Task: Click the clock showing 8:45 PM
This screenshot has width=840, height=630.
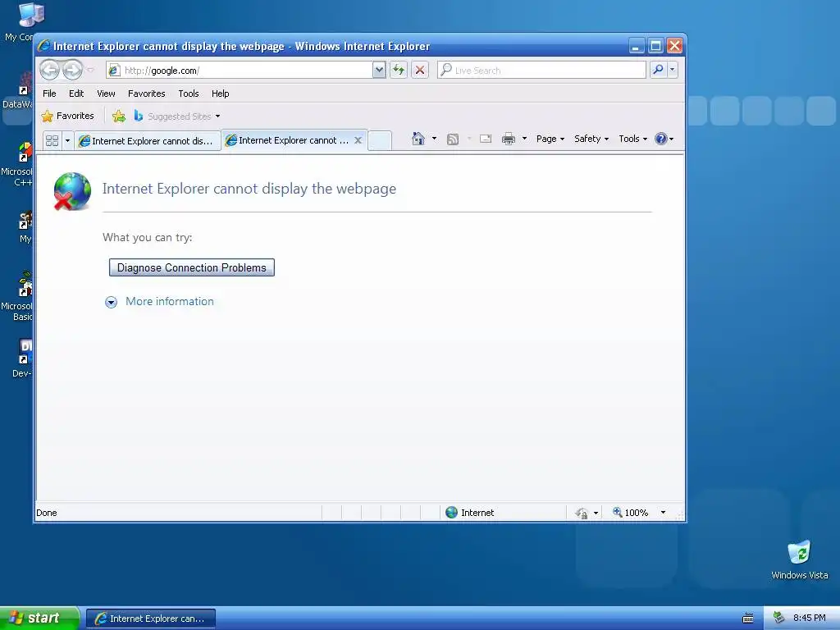Action: pyautogui.click(x=810, y=618)
